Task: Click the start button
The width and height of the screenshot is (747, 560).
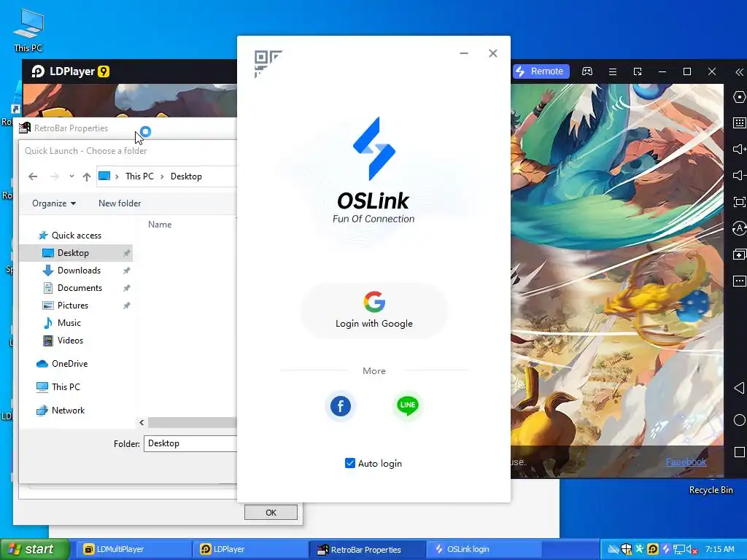Action: 34,549
